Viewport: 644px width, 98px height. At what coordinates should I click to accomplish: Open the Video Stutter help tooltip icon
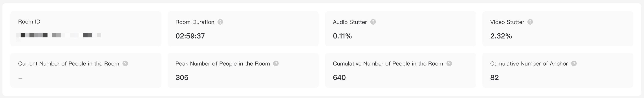point(530,22)
